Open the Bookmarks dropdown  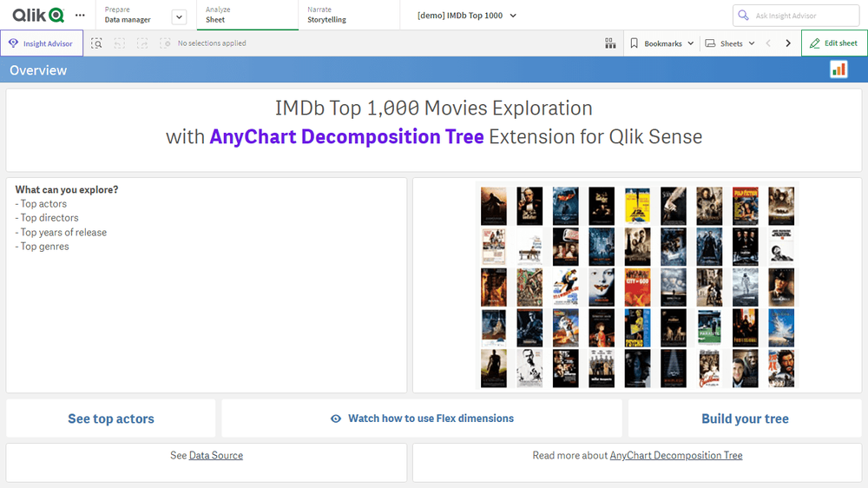pyautogui.click(x=661, y=43)
